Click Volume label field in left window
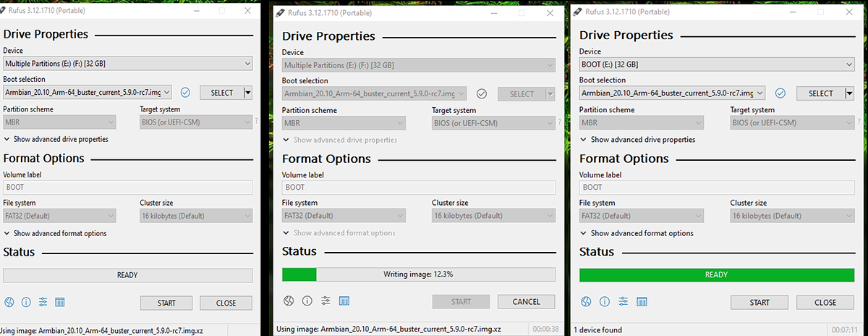Image resolution: width=868 pixels, height=336 pixels. (128, 187)
